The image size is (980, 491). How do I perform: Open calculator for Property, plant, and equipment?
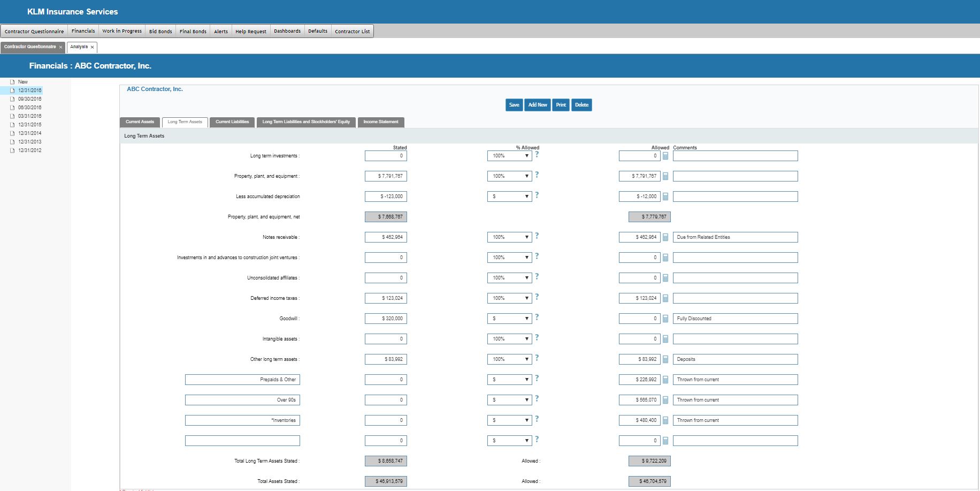[665, 176]
